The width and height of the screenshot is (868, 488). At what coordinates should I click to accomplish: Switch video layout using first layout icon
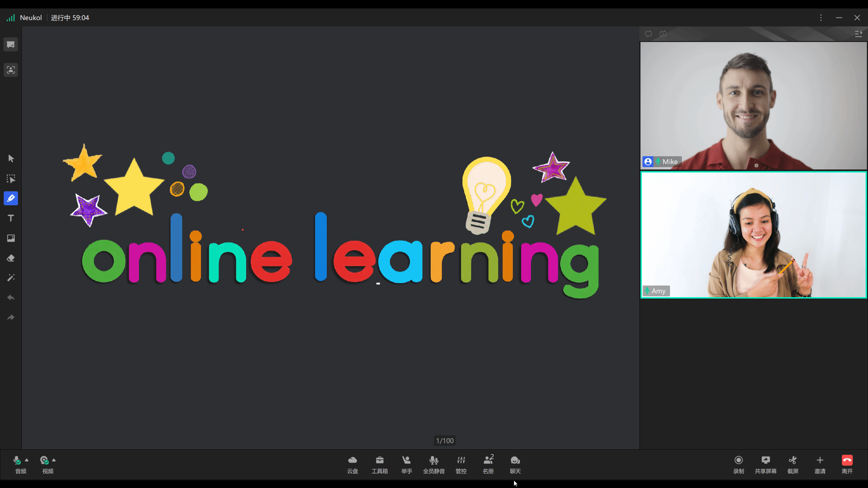click(648, 34)
